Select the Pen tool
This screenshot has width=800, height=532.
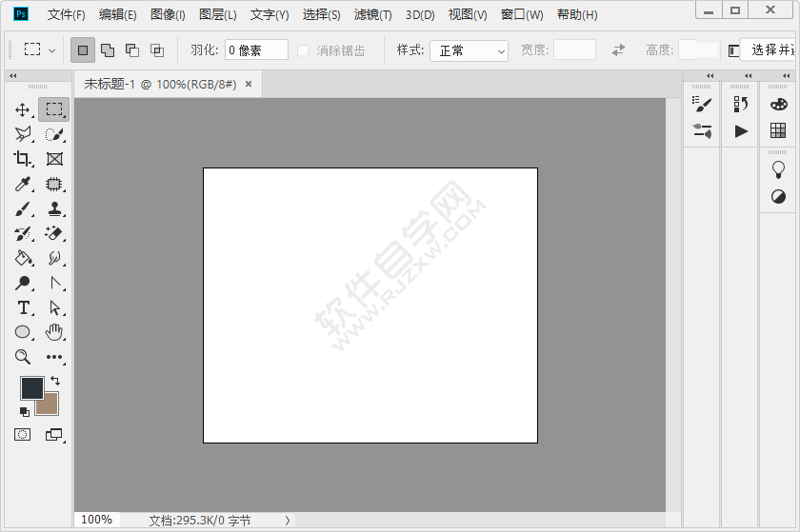(55, 283)
